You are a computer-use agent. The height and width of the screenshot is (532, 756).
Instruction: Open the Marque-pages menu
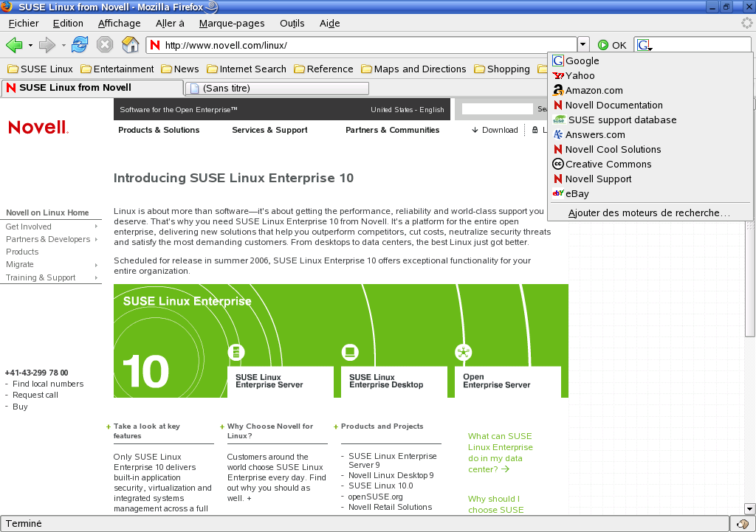pyautogui.click(x=232, y=23)
